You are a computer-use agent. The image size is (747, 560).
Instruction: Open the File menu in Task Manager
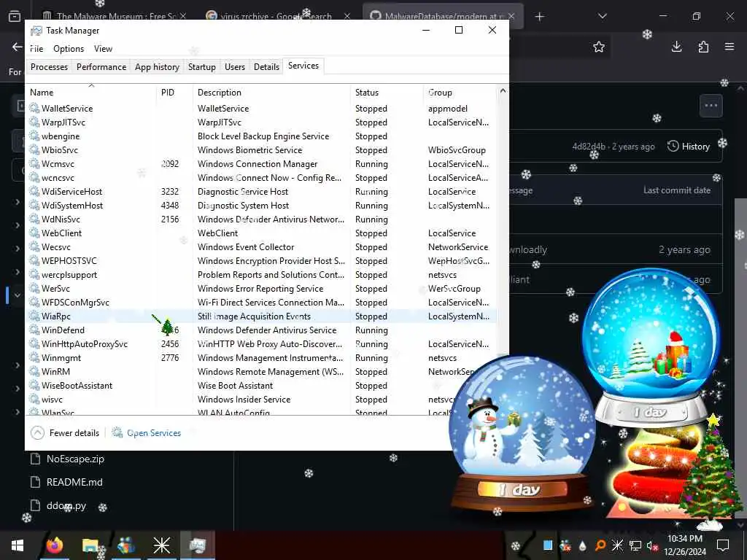36,49
